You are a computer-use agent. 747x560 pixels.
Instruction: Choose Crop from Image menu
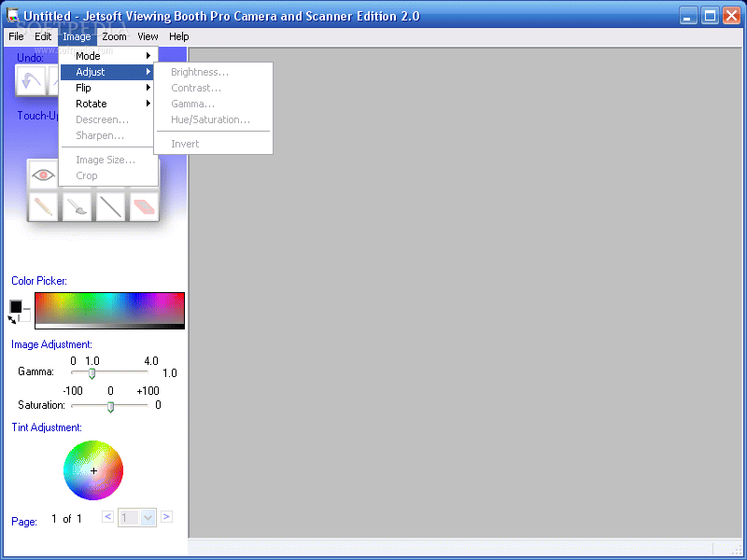tap(108, 175)
